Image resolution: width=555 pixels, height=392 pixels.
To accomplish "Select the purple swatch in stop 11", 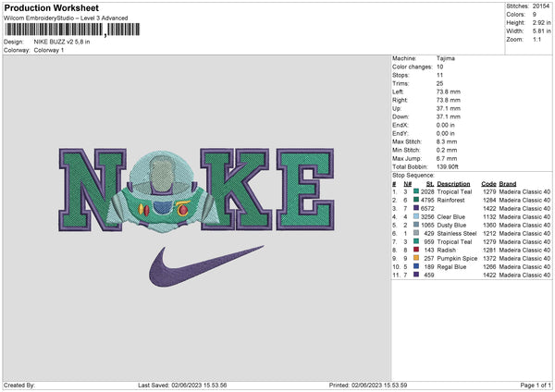I will pos(416,275).
